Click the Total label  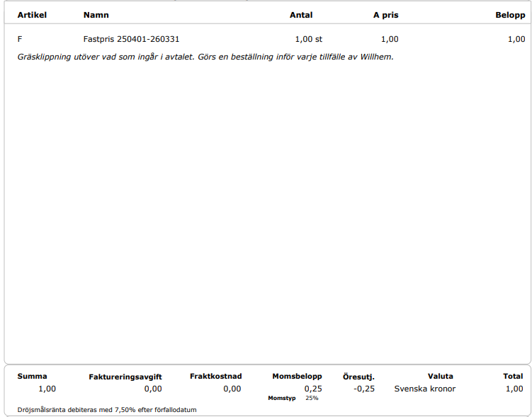pos(513,377)
